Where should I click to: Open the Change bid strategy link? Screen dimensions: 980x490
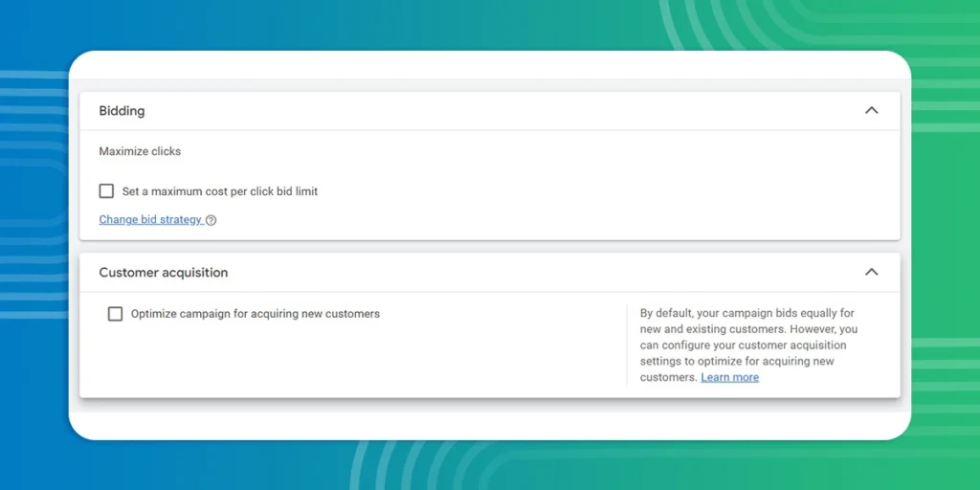pyautogui.click(x=150, y=219)
